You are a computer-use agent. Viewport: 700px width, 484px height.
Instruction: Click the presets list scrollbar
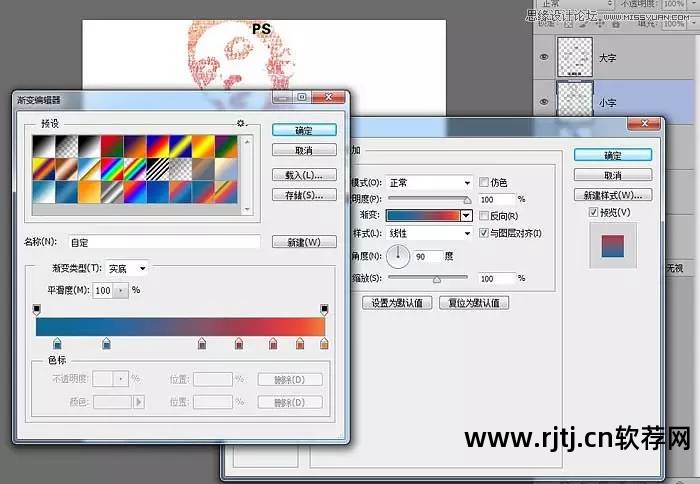click(x=247, y=175)
